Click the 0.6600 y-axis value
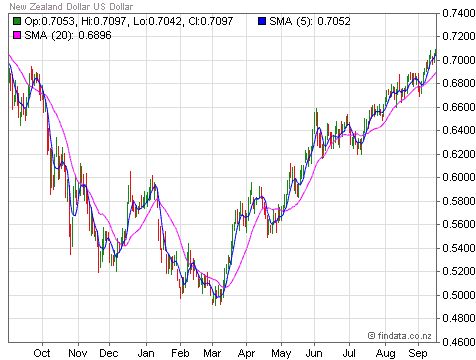This screenshot has height=360, width=476. click(x=459, y=107)
